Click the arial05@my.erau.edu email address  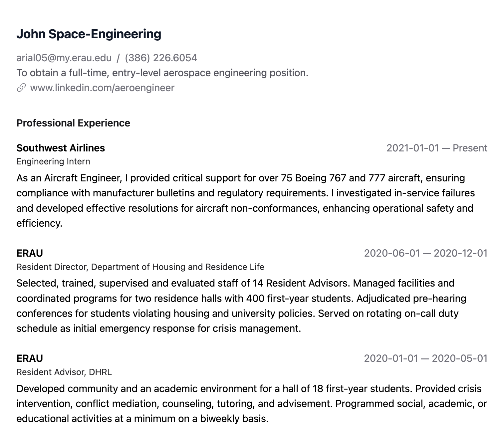64,58
